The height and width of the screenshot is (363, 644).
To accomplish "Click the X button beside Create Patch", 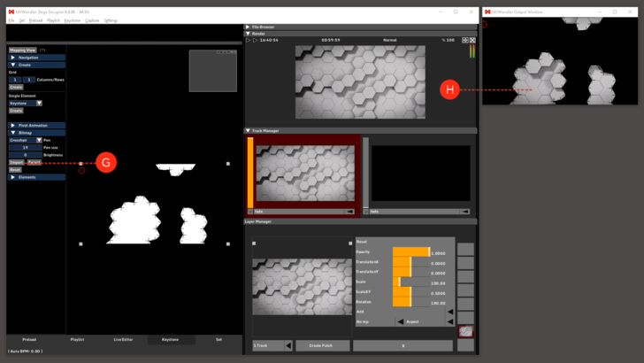I will tap(402, 345).
